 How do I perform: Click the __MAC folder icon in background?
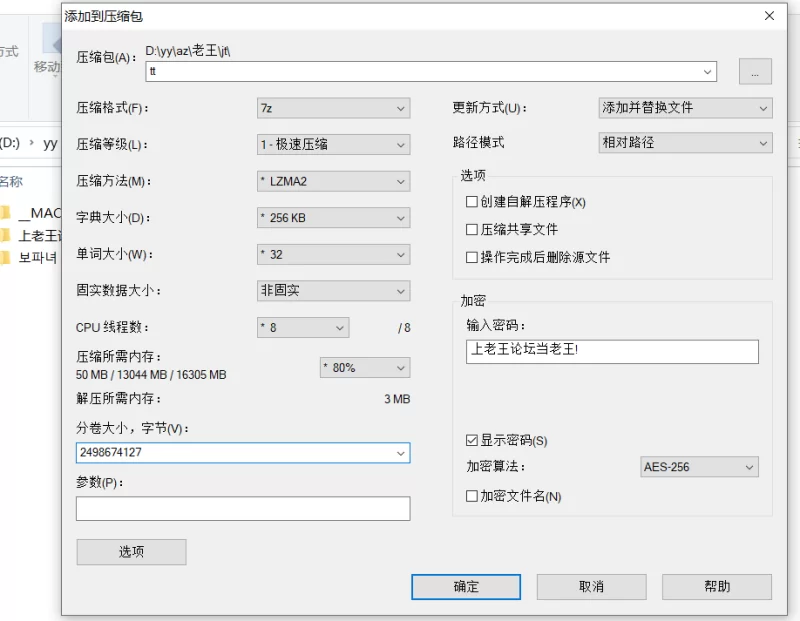click(5, 212)
